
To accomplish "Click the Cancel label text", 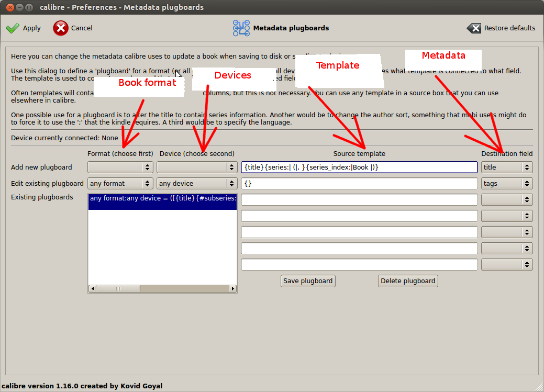I will 82,28.
